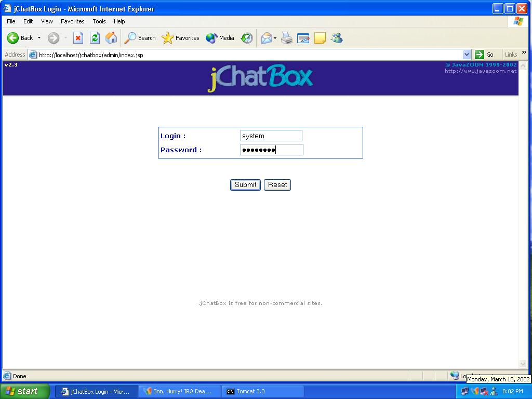Reset the login form
Viewport: 532px width, 399px height.
point(277,185)
